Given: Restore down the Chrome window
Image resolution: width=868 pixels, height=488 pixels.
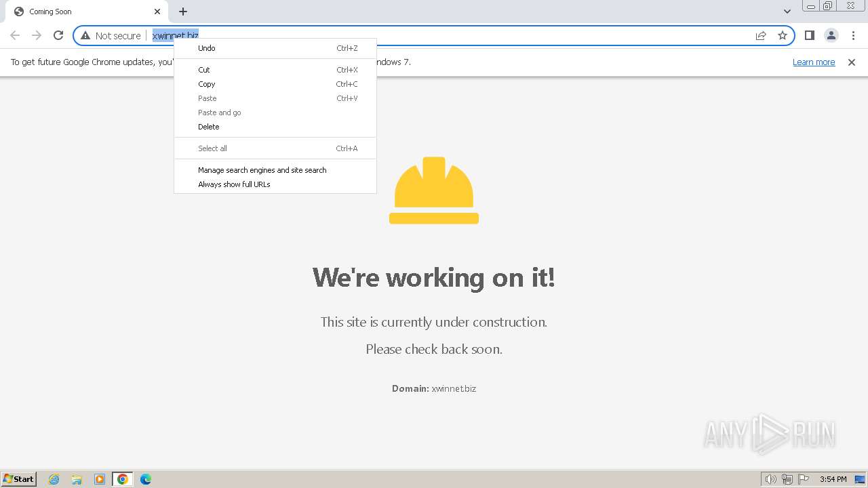Looking at the screenshot, I should pyautogui.click(x=828, y=5).
